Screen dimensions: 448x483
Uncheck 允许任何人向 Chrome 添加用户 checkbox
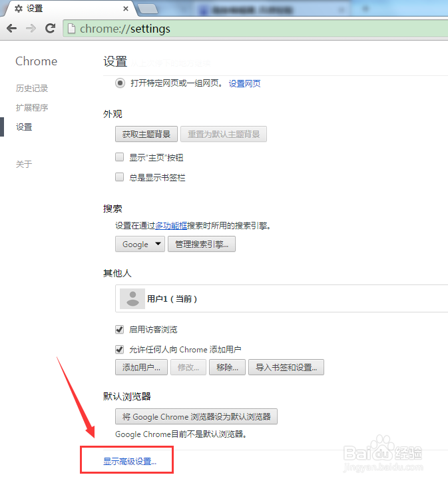[119, 349]
